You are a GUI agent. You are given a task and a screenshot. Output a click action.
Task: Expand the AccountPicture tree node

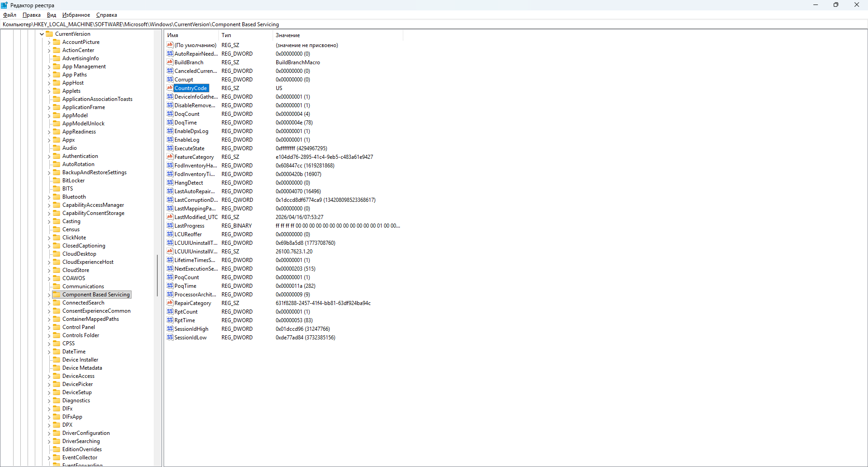49,43
